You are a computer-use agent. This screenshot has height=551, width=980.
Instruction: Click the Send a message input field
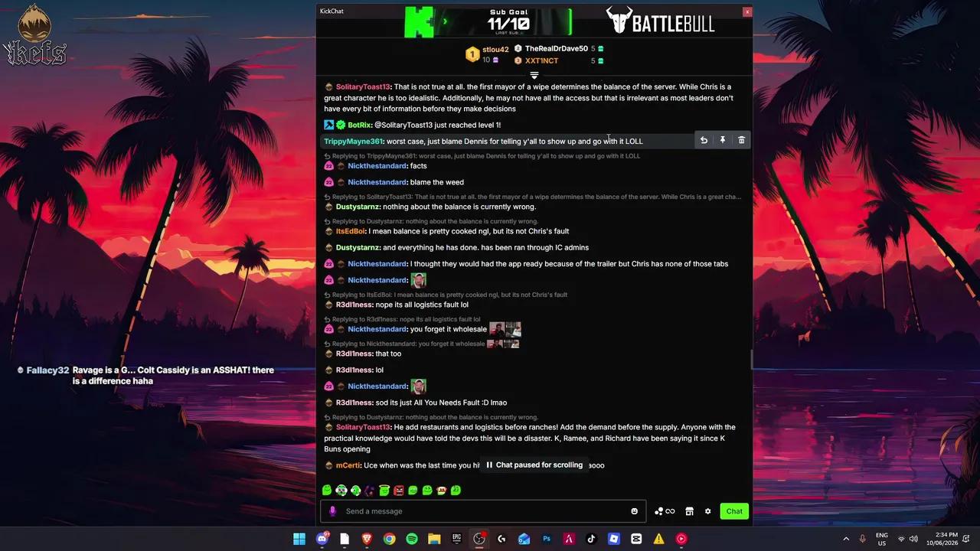tap(482, 511)
